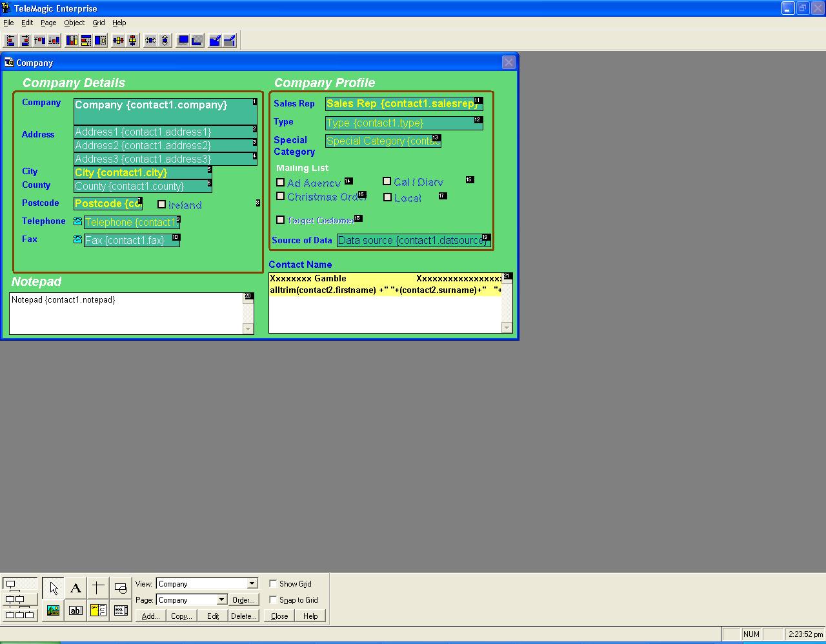
Task: Select the Sales Rep field object
Action: tap(404, 104)
